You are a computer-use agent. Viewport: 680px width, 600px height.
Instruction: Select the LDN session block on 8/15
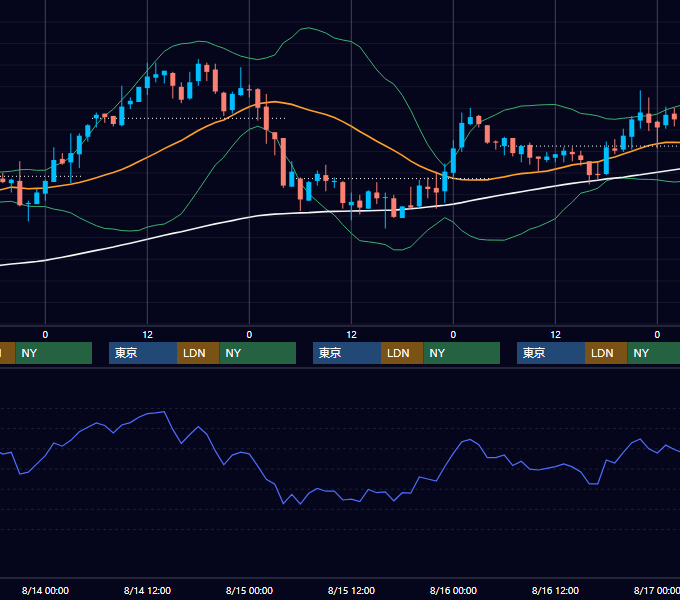point(402,353)
